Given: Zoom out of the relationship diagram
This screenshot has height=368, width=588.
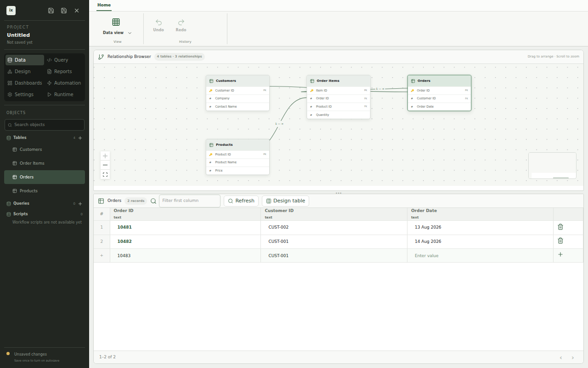Looking at the screenshot, I should (x=105, y=165).
